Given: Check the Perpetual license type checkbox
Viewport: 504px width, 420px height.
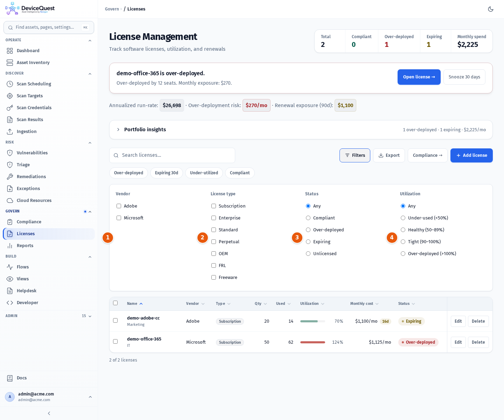Looking at the screenshot, I should coord(213,242).
